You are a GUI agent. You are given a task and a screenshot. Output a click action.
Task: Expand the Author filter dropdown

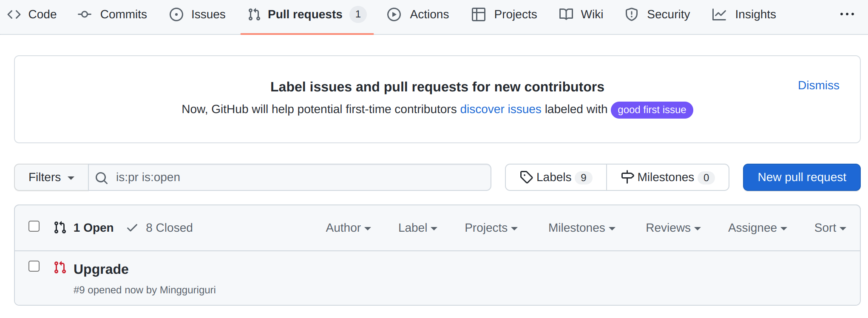click(348, 228)
